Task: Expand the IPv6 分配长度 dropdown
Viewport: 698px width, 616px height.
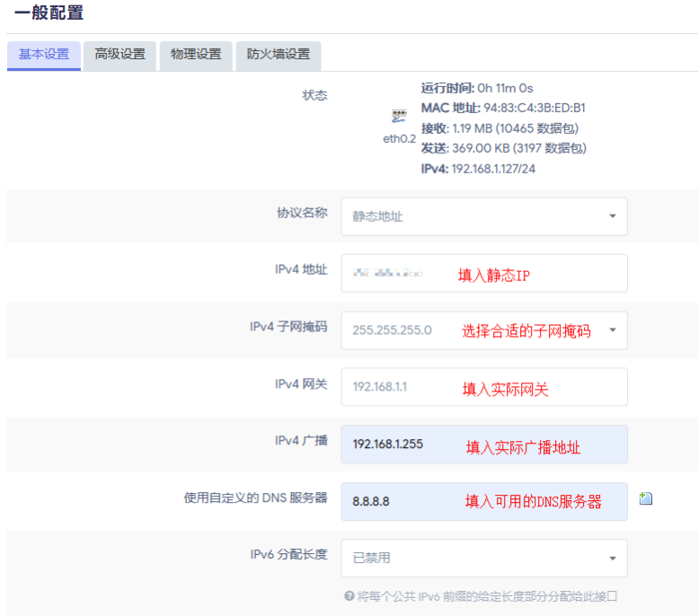Action: (x=483, y=558)
